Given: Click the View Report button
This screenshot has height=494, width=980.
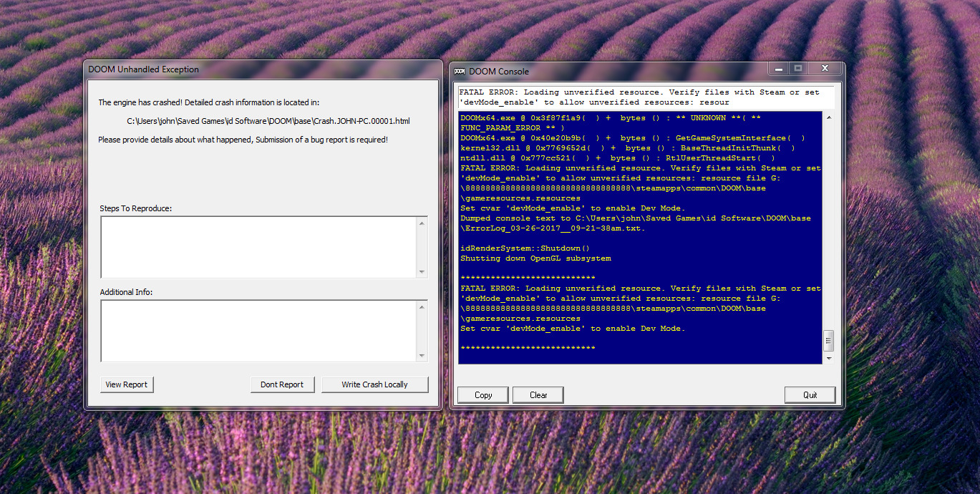Looking at the screenshot, I should (127, 384).
